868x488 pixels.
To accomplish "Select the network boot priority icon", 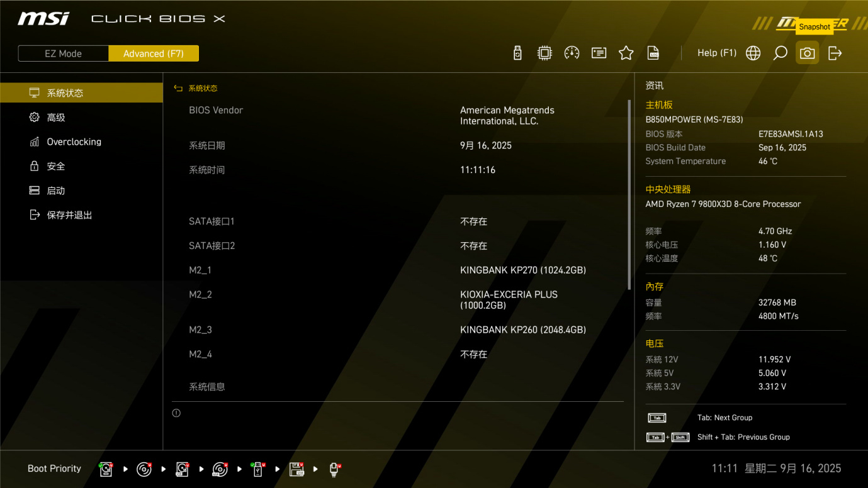I will (x=335, y=469).
